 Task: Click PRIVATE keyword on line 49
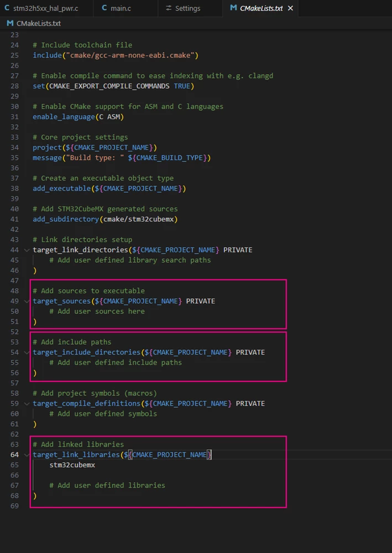200,301
